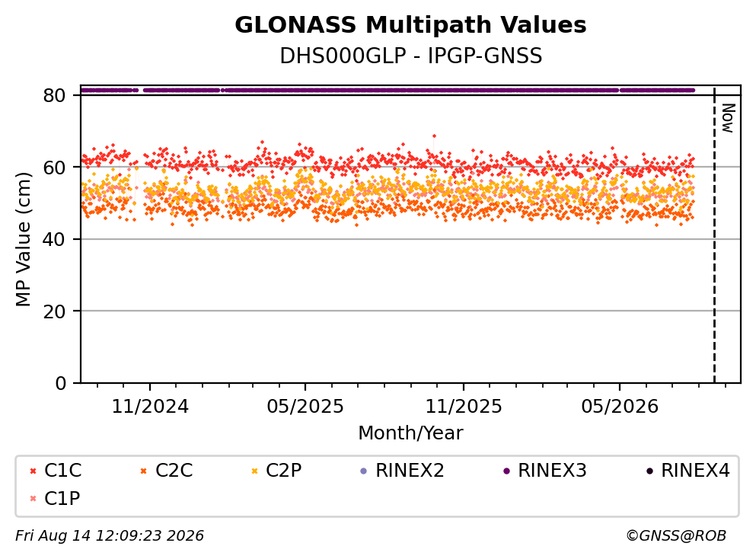Viewport: 756px width, 559px height.
Task: Click the ©GNSS@ROB copyright text
Action: tap(676, 535)
